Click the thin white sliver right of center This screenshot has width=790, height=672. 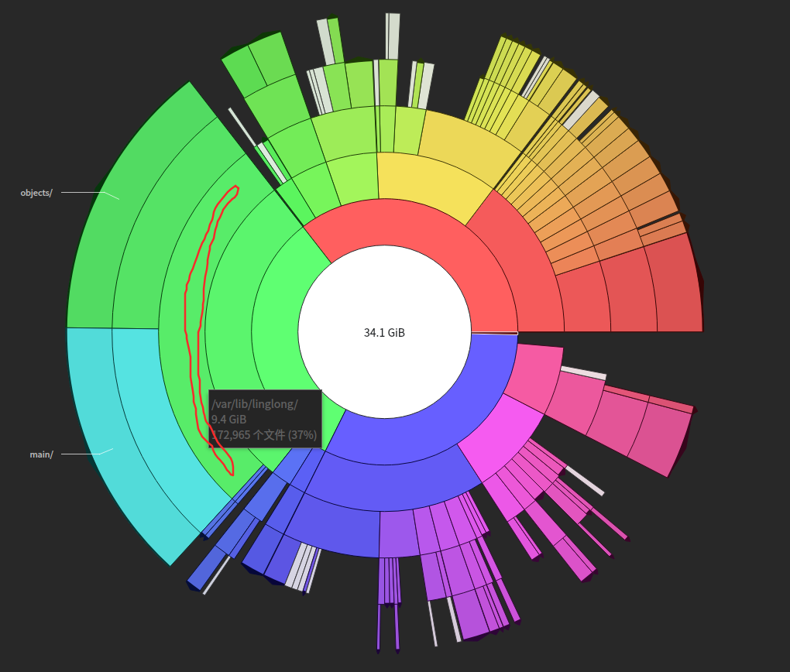(495, 333)
